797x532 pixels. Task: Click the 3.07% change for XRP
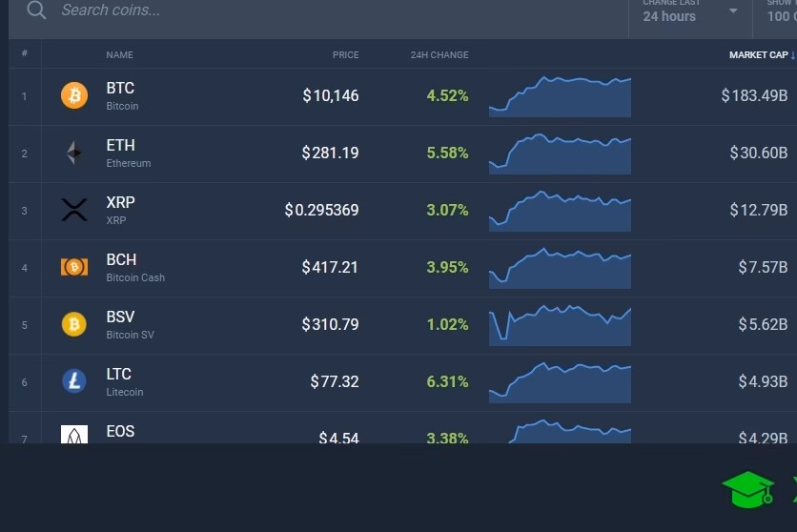click(x=447, y=210)
